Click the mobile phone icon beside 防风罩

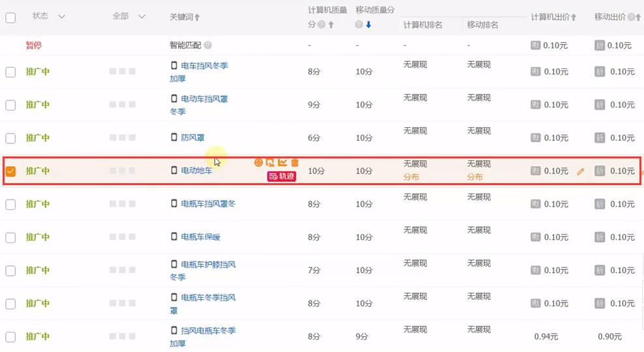174,138
